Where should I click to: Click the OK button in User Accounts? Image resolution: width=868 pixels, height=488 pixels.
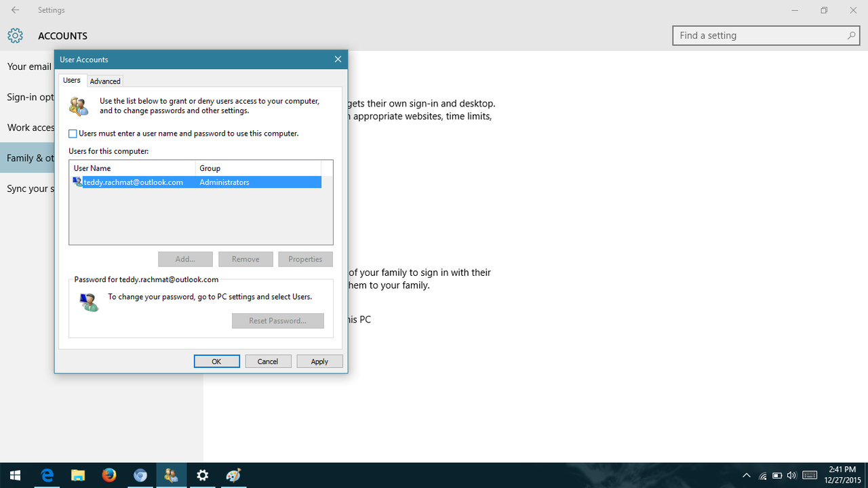tap(216, 361)
